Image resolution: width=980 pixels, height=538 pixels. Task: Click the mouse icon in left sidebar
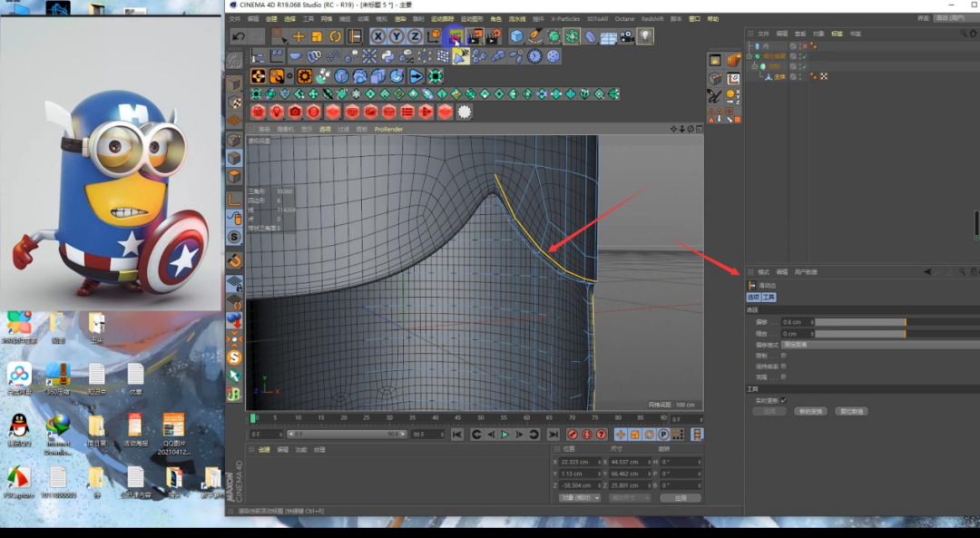click(x=234, y=218)
